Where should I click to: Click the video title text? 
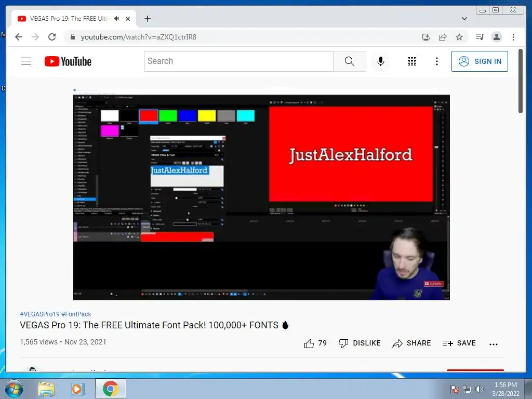pos(154,325)
